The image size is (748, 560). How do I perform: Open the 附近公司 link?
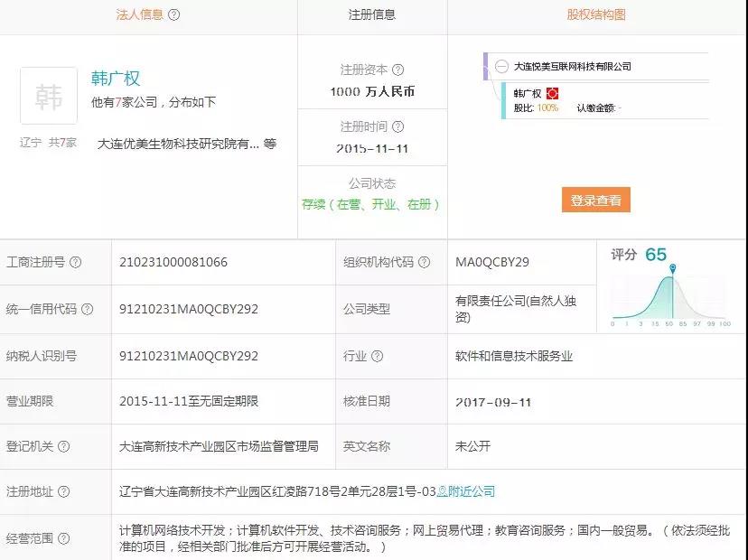(466, 492)
